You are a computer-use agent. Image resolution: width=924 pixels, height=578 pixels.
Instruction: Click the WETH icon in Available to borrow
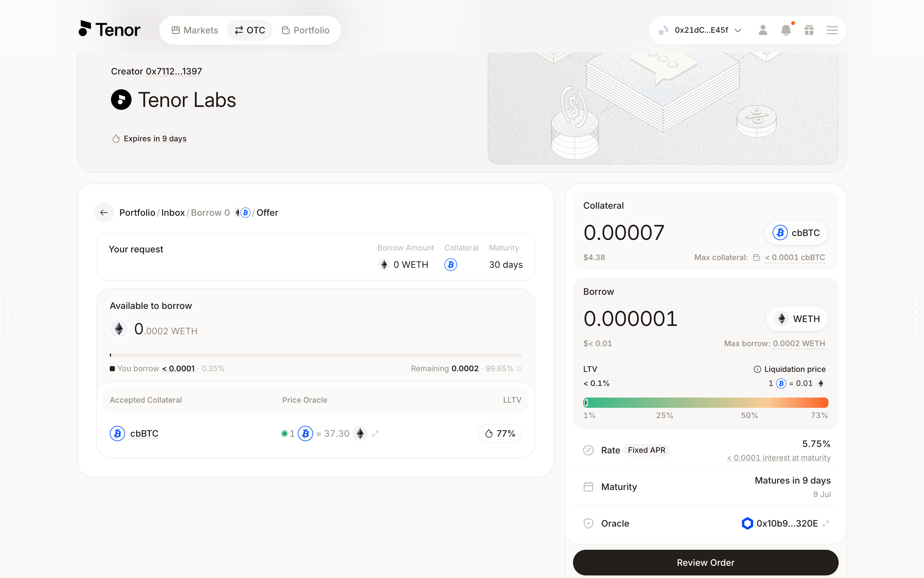(x=119, y=329)
